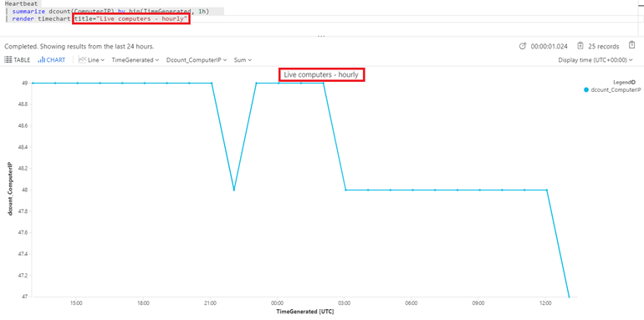Click the Live computers - hourly chart title
This screenshot has width=644, height=320.
pos(321,74)
